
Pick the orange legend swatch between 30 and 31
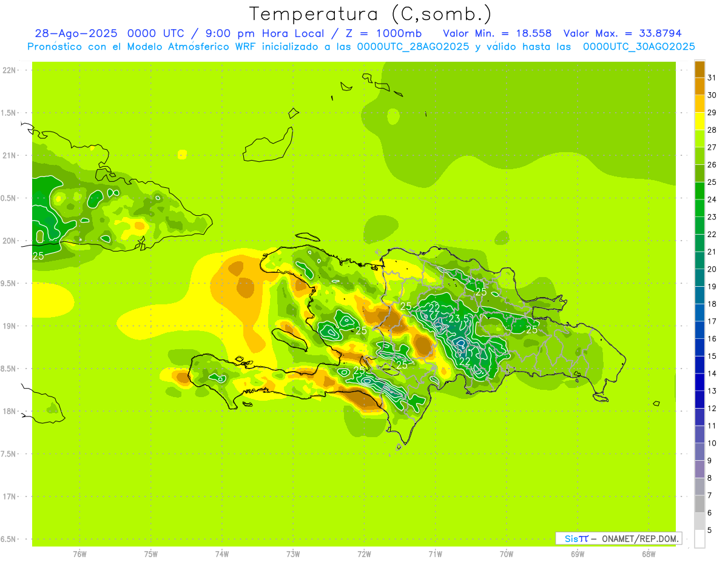[x=699, y=86]
